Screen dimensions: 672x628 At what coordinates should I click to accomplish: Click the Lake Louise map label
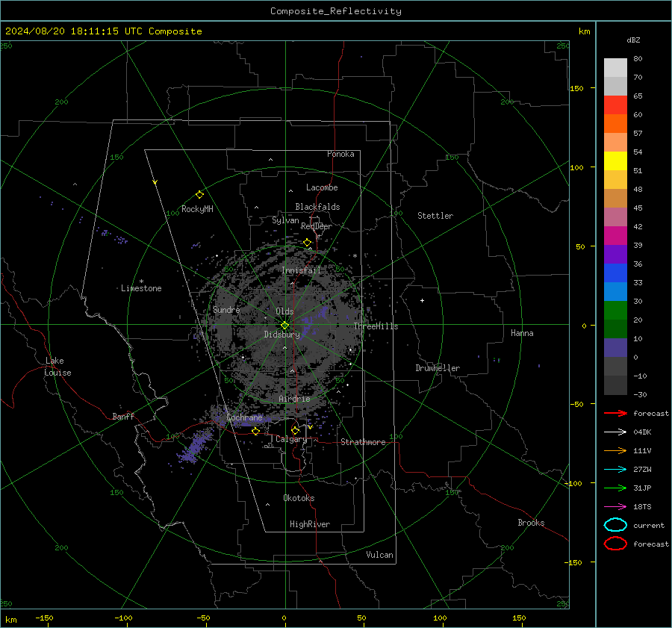57,367
